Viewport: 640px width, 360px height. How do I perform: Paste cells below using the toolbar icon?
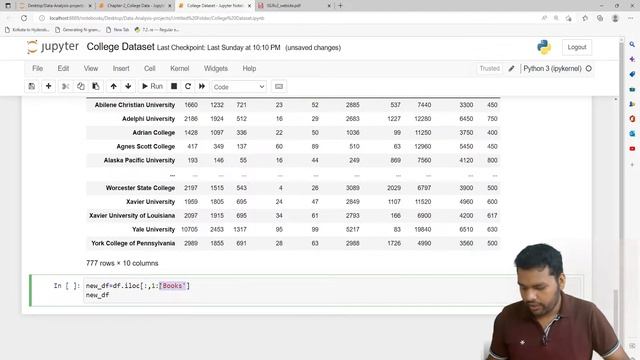(x=96, y=87)
